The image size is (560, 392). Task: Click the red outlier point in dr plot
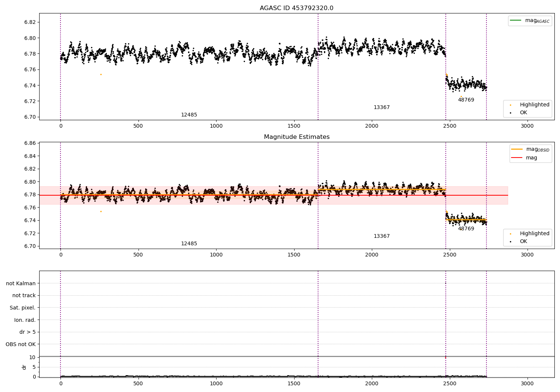click(445, 358)
